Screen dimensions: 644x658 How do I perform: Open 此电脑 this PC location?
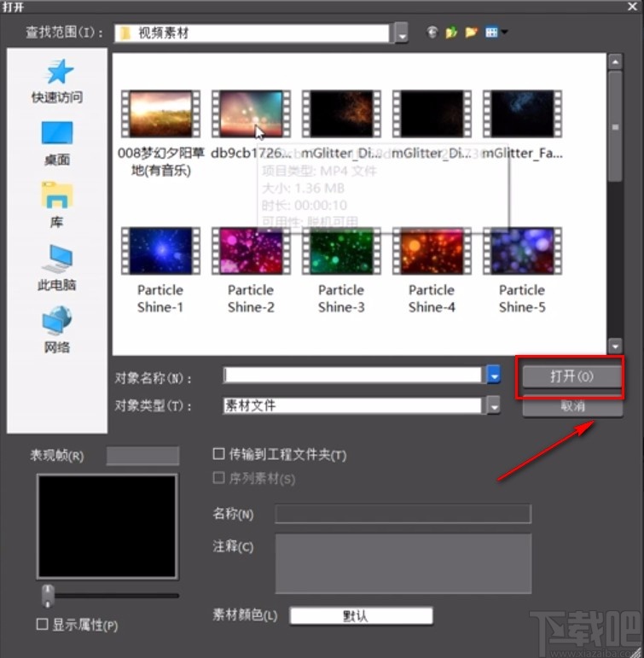tap(57, 268)
